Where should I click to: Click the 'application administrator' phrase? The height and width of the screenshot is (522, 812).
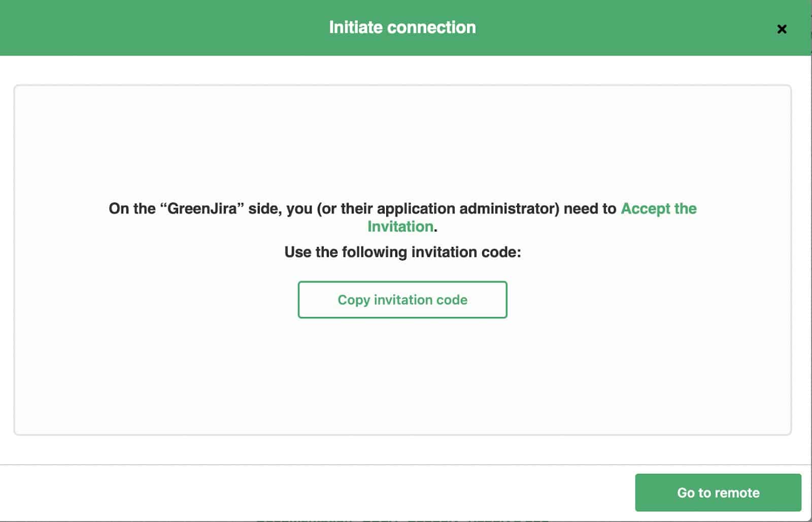coord(468,209)
